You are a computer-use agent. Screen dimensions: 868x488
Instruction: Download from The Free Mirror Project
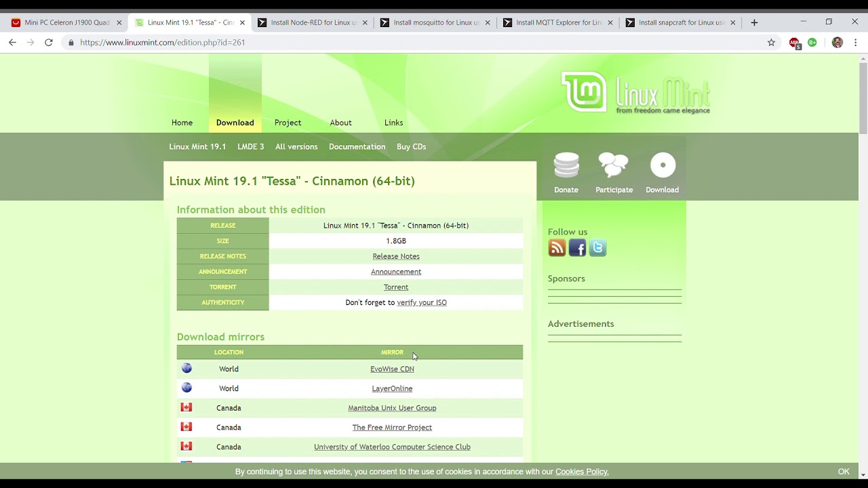tap(392, 428)
